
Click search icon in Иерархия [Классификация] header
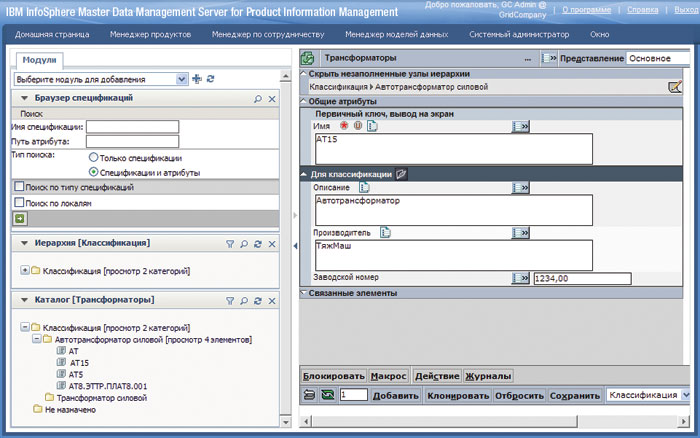click(244, 244)
